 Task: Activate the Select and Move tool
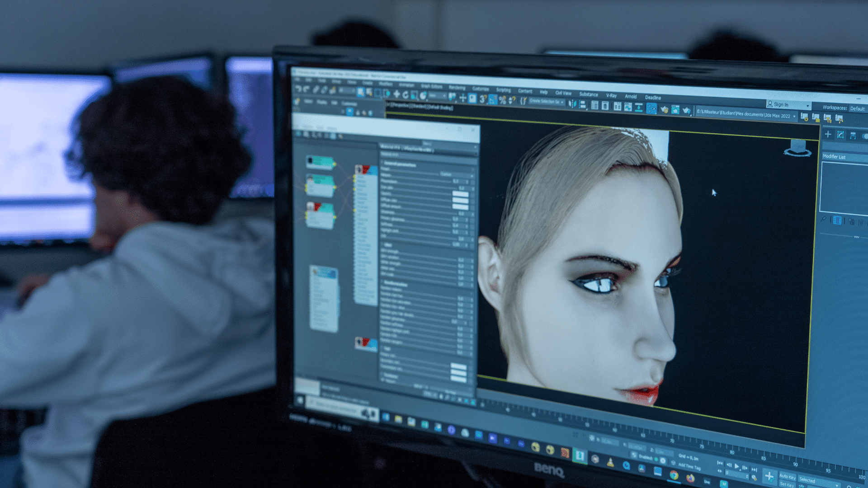pyautogui.click(x=396, y=94)
